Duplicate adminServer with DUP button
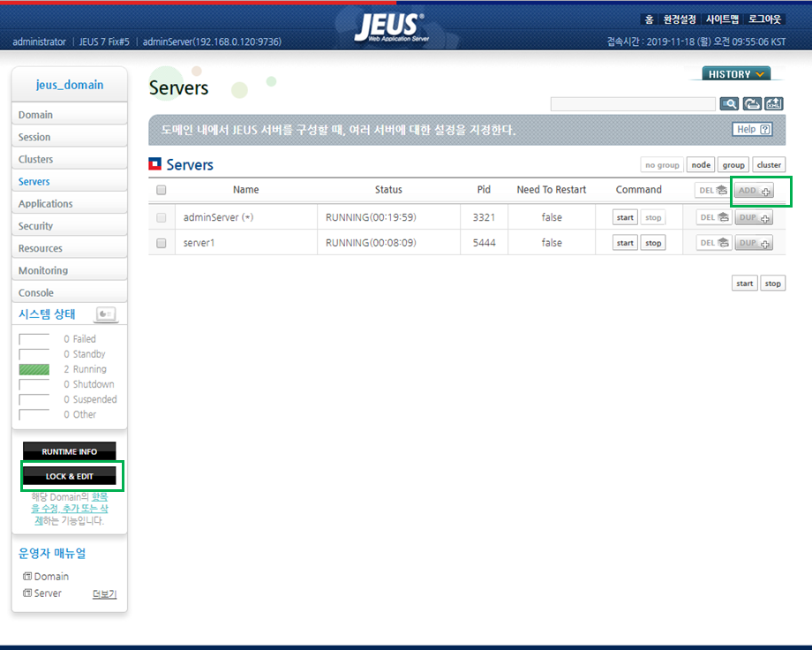The height and width of the screenshot is (650, 812). tap(754, 218)
